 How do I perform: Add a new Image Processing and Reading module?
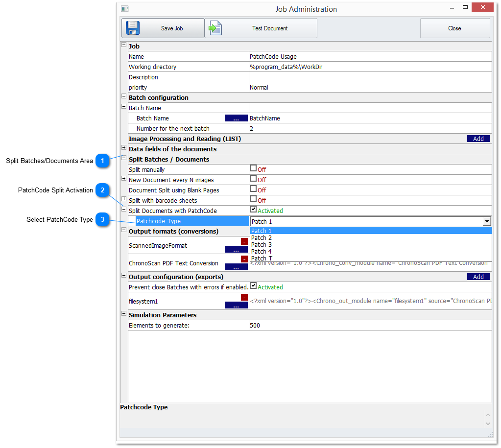point(478,139)
